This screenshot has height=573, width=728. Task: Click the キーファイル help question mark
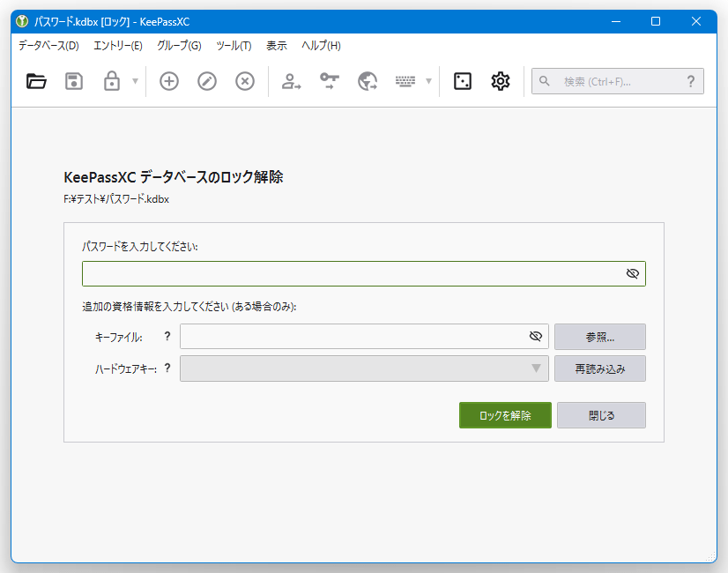(167, 336)
